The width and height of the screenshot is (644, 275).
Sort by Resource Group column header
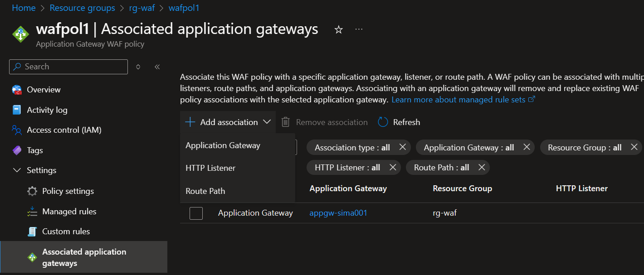point(463,188)
